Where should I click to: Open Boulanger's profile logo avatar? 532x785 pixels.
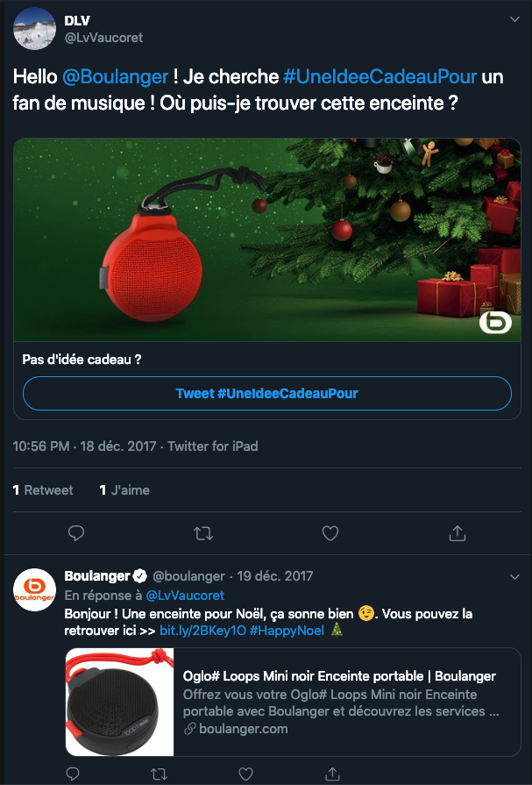tap(34, 589)
